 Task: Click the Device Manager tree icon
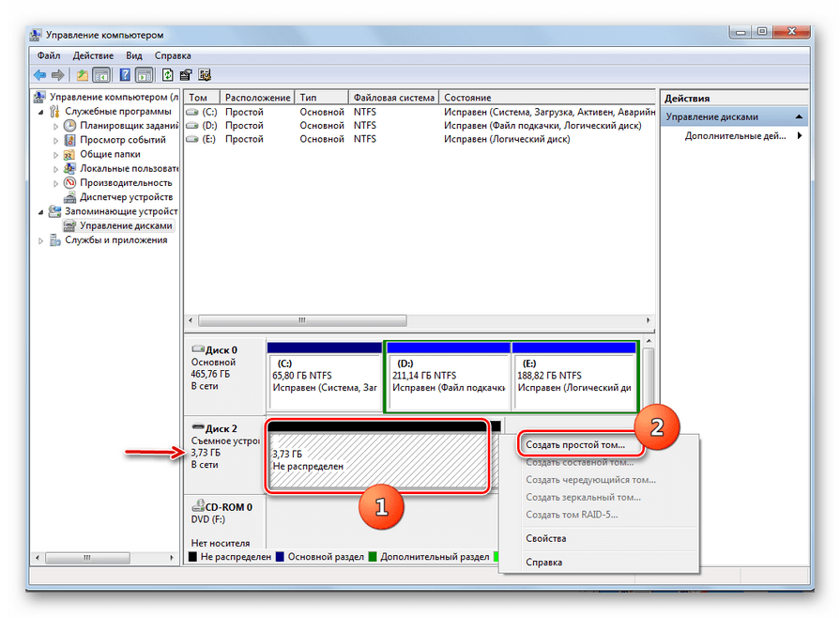tap(70, 197)
